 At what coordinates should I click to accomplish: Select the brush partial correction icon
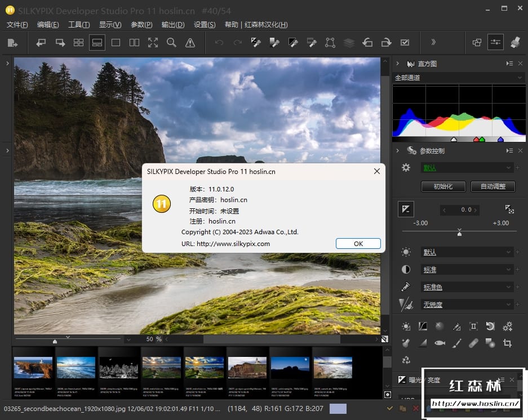click(x=456, y=343)
